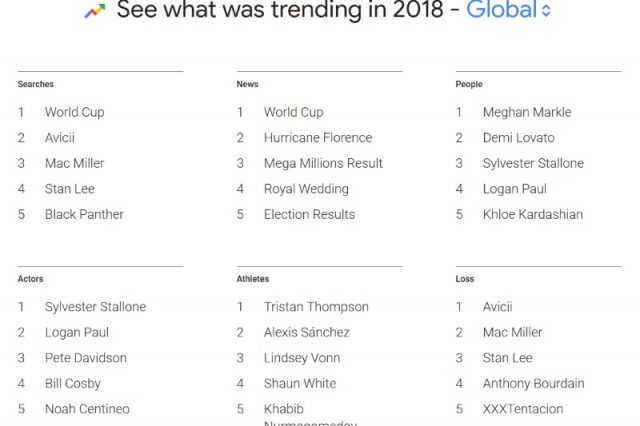Open Hurricane Florence news item
This screenshot has height=426, width=640.
(318, 138)
